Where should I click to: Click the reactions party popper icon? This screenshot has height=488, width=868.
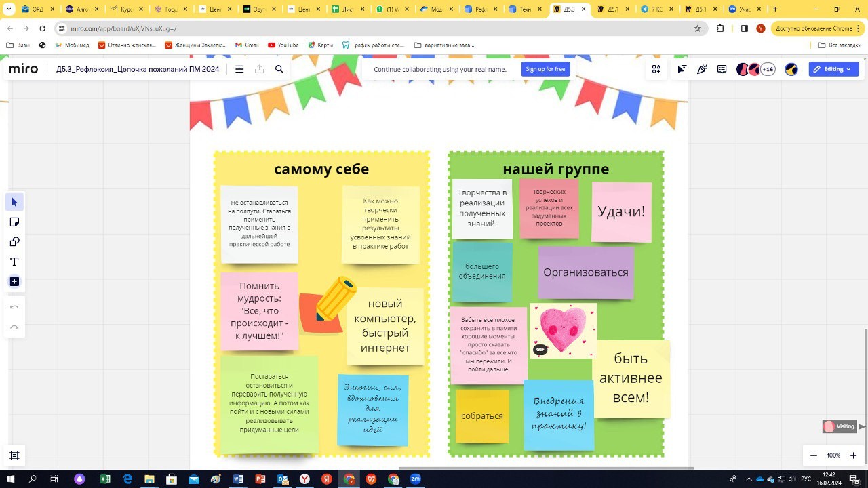(x=702, y=69)
